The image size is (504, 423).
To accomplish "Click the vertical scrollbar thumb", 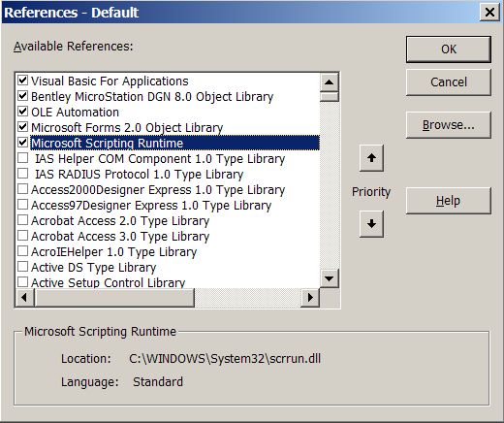I will (329, 97).
